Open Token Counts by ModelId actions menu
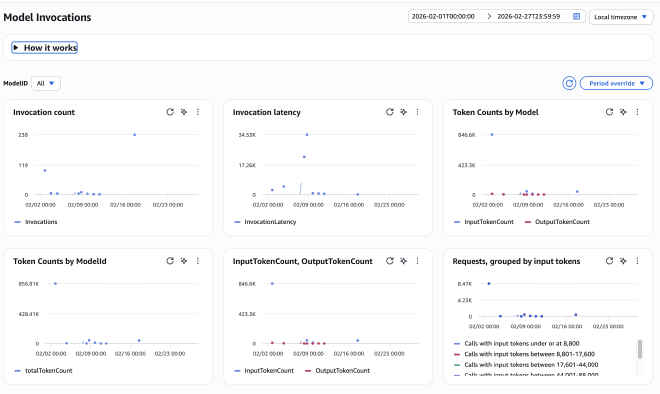660x394 pixels. [198, 261]
